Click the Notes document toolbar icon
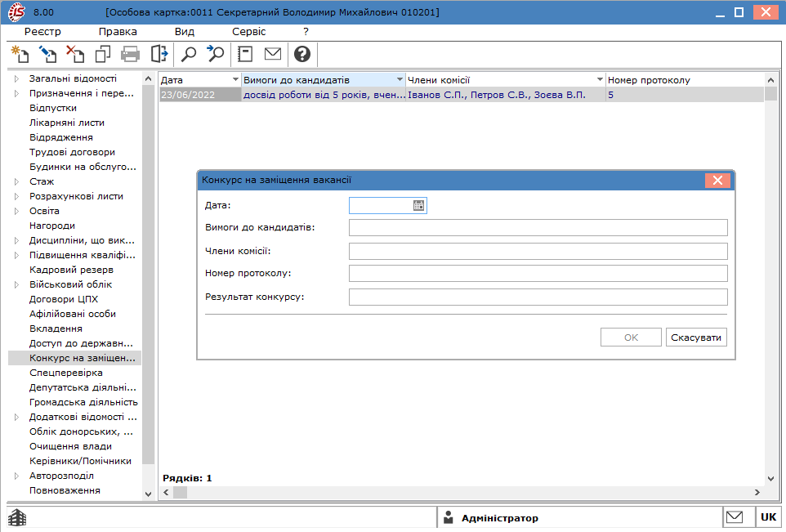This screenshot has height=532, width=786. pos(245,54)
